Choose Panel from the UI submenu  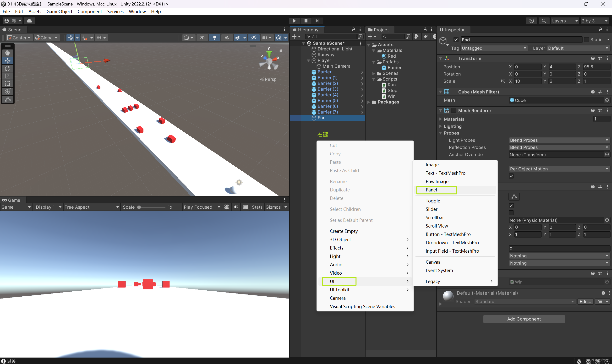431,190
